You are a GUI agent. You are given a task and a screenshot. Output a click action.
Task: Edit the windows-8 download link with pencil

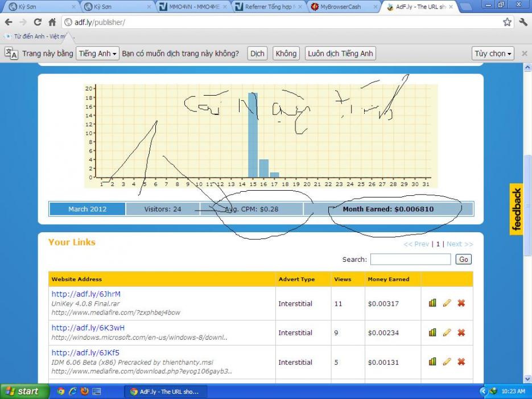pos(447,332)
